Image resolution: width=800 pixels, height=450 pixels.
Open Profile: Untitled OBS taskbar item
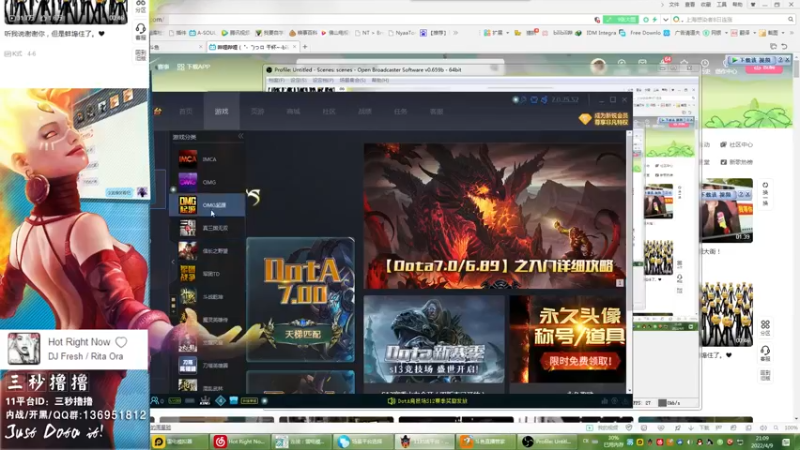point(548,441)
